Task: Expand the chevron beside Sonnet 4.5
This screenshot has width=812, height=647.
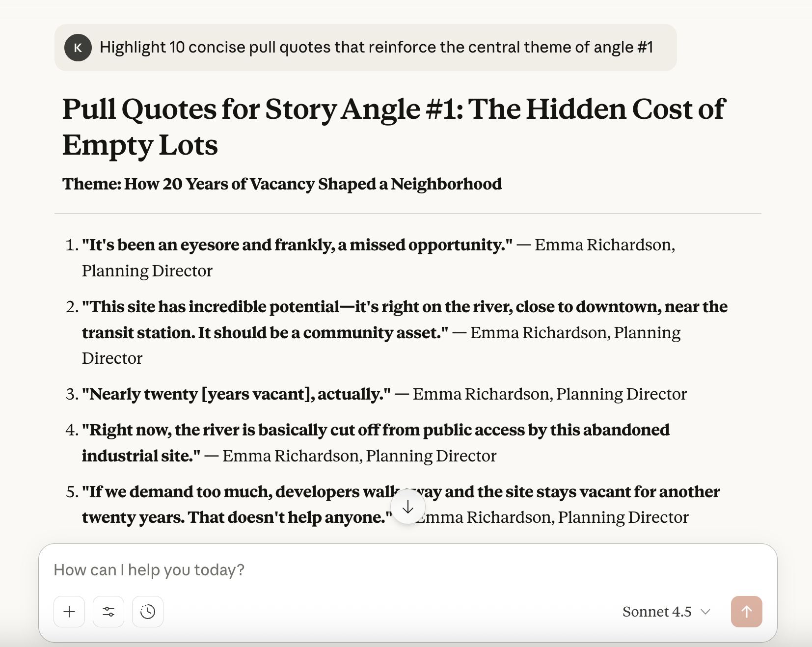Action: click(x=705, y=612)
